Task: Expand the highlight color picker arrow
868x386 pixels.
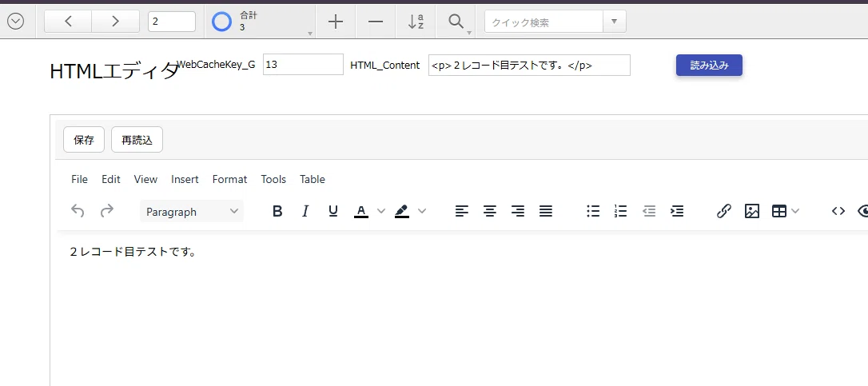Action: tap(422, 211)
